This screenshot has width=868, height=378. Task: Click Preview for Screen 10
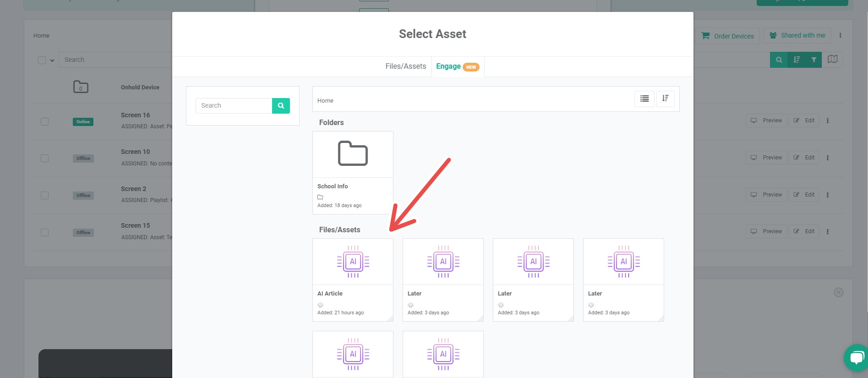[766, 158]
